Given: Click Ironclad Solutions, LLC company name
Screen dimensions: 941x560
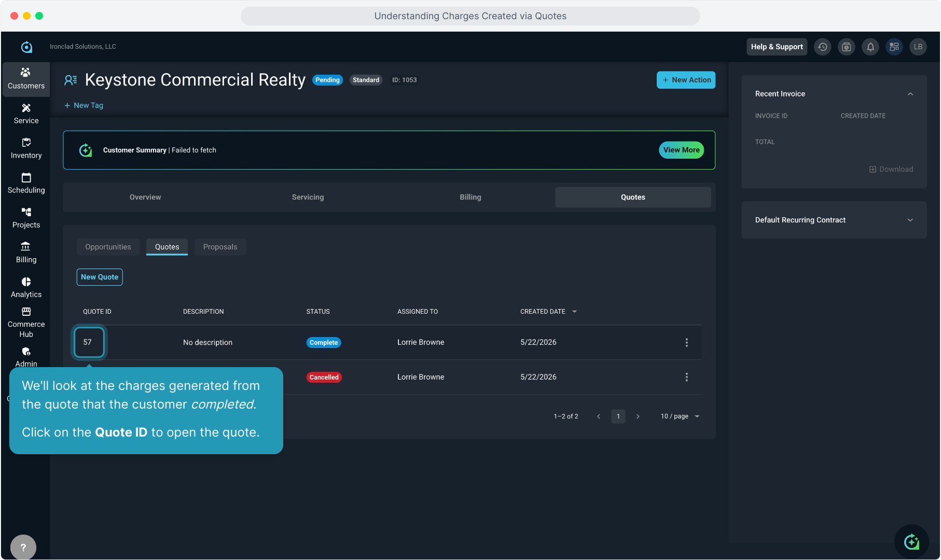Looking at the screenshot, I should coord(83,47).
